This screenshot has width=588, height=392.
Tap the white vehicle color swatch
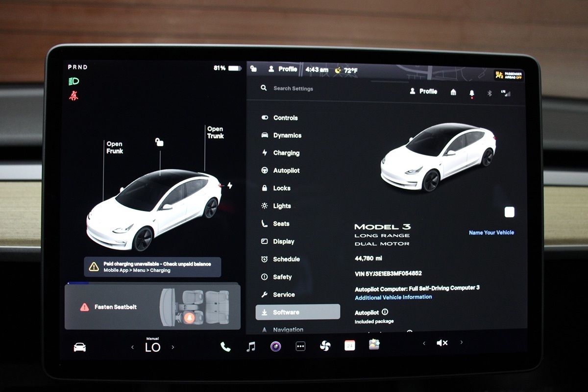point(510,212)
